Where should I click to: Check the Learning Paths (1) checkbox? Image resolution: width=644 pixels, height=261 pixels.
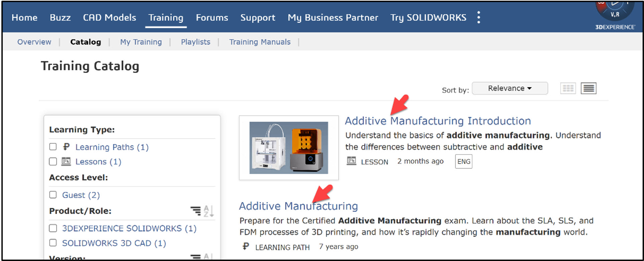53,147
